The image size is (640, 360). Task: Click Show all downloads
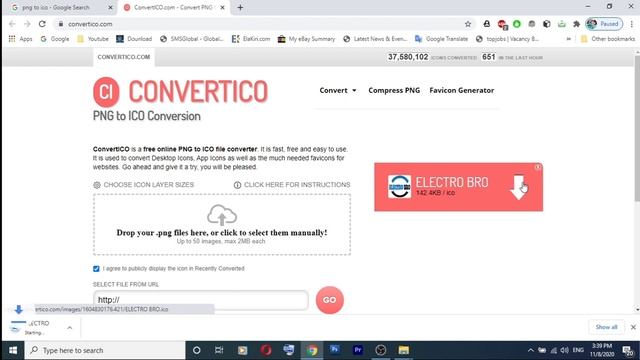click(606, 327)
